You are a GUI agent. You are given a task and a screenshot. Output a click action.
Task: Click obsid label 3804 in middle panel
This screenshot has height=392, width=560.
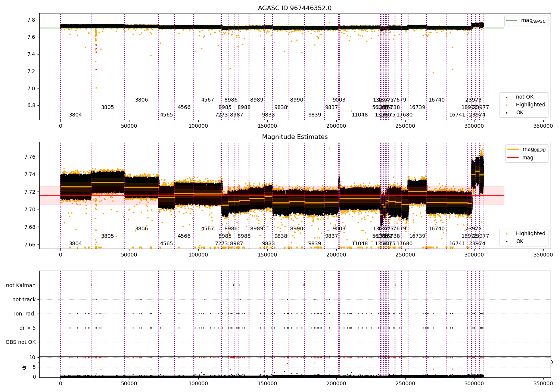75,244
